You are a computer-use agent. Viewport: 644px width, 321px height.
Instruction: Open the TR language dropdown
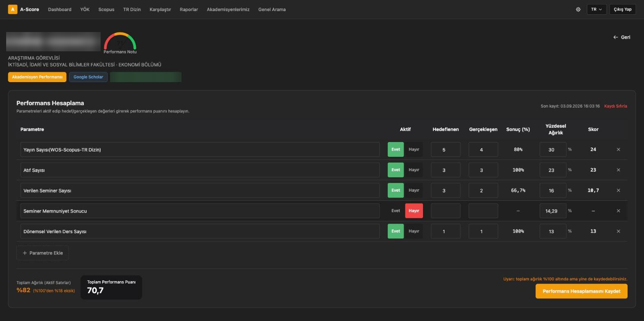tap(597, 9)
